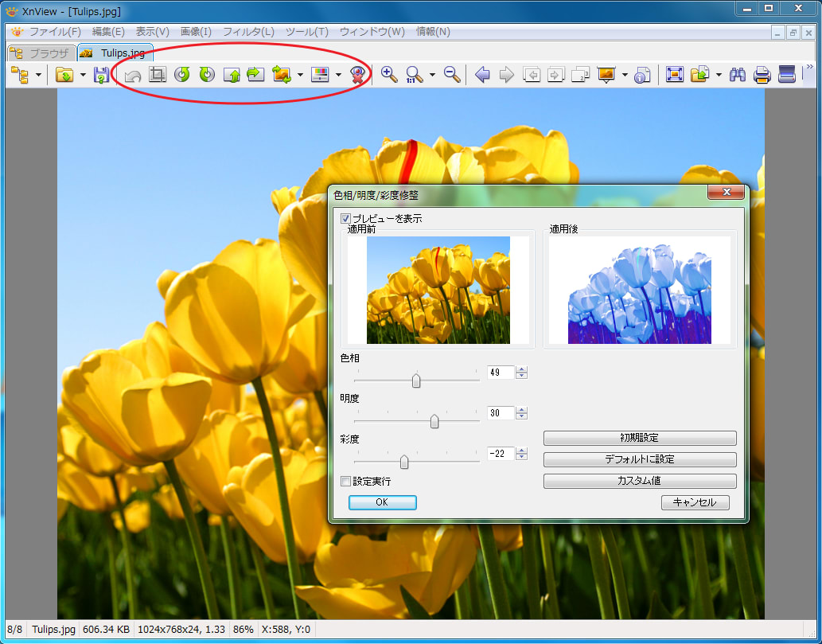Uncheck the プレビューを表示 checkbox
The width and height of the screenshot is (822, 644).
(x=345, y=218)
